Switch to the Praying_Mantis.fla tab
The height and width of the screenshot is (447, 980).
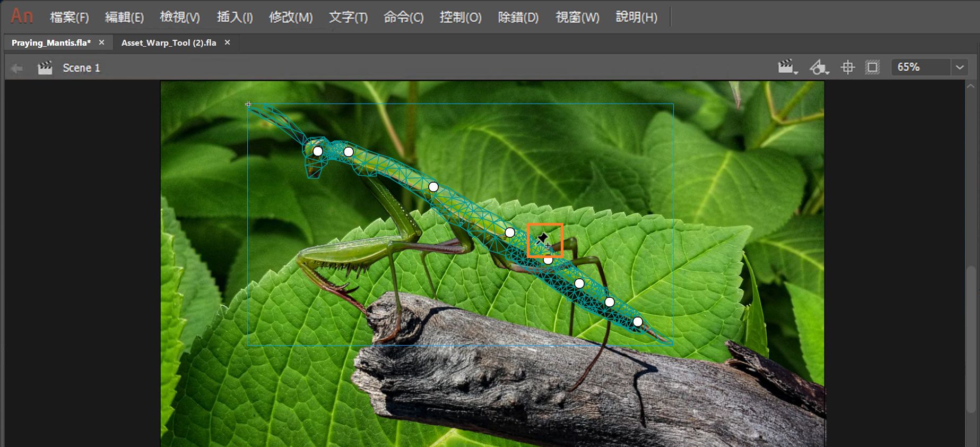[x=51, y=42]
